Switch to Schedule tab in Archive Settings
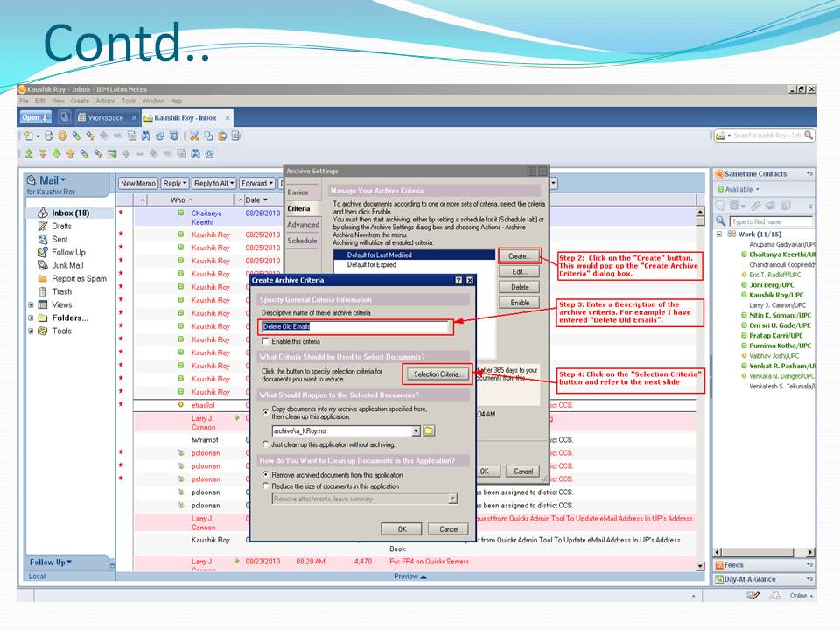 tap(302, 241)
